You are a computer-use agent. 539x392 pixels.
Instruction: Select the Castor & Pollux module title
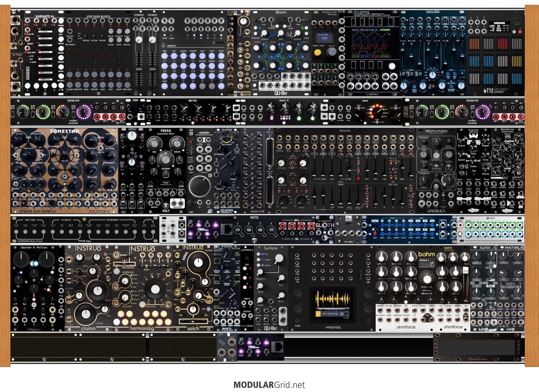34,248
